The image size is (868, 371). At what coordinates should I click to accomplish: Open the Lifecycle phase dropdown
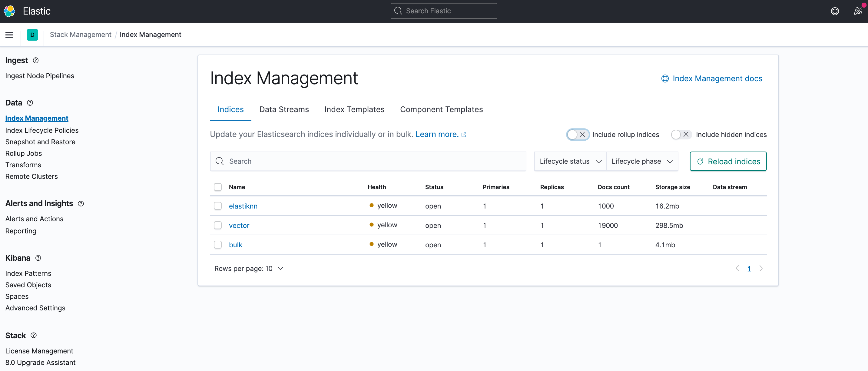tap(642, 162)
